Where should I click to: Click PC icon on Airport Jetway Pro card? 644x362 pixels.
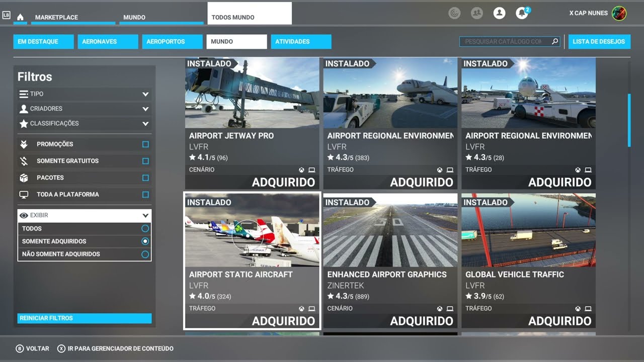click(311, 170)
